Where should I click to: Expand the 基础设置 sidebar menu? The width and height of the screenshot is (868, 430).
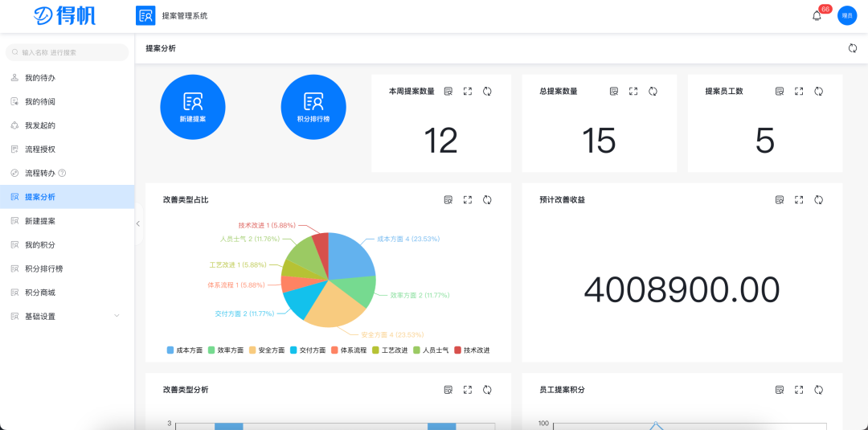[67, 316]
